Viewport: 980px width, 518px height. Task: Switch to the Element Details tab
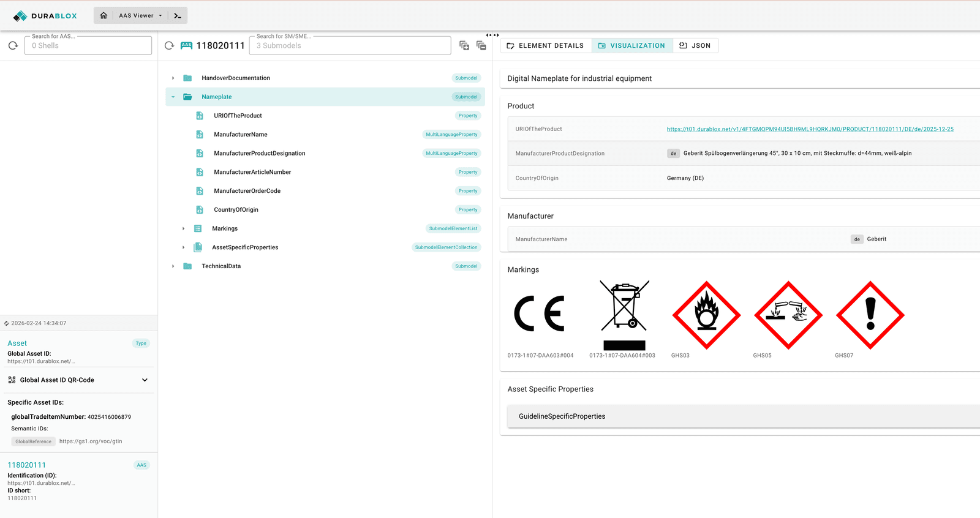click(546, 45)
